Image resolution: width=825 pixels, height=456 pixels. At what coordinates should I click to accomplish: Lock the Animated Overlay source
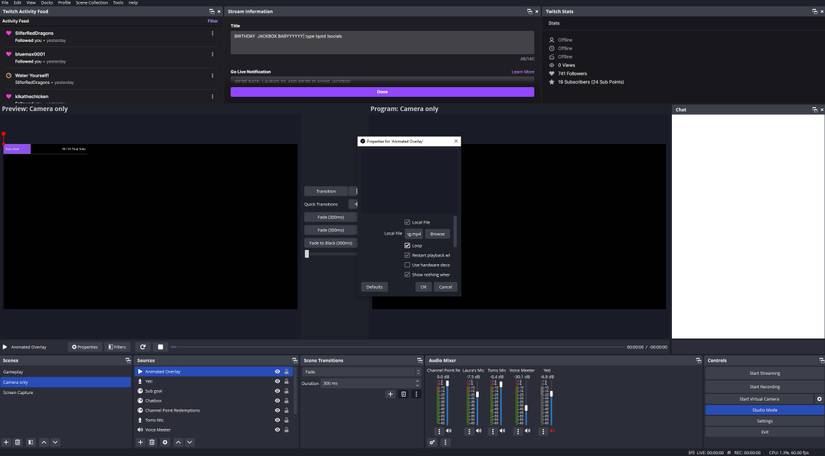pyautogui.click(x=287, y=372)
